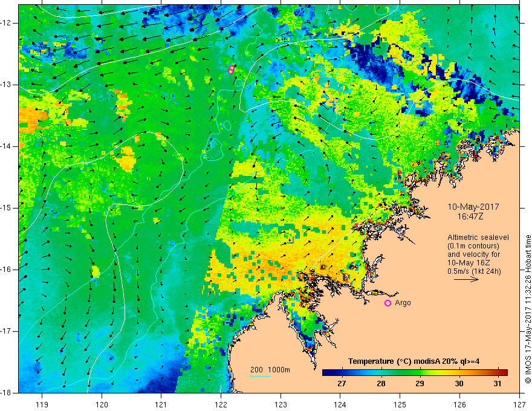Click the '10-May 16Z' text line
The height and width of the screenshot is (411, 532).
468,263
